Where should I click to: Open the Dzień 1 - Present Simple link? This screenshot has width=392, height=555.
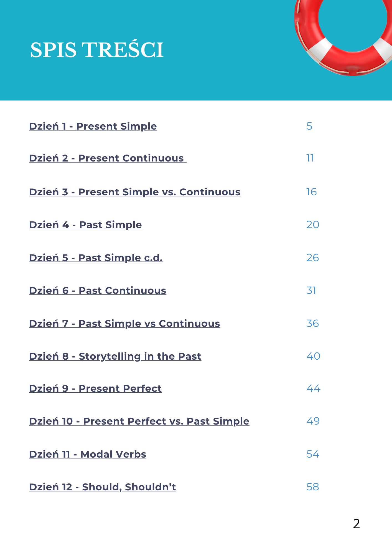coord(93,126)
